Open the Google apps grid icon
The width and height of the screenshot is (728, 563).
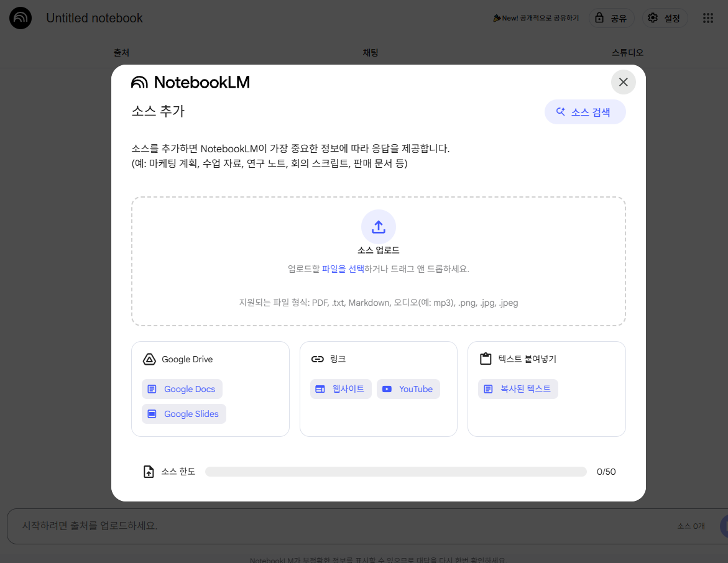pos(707,18)
